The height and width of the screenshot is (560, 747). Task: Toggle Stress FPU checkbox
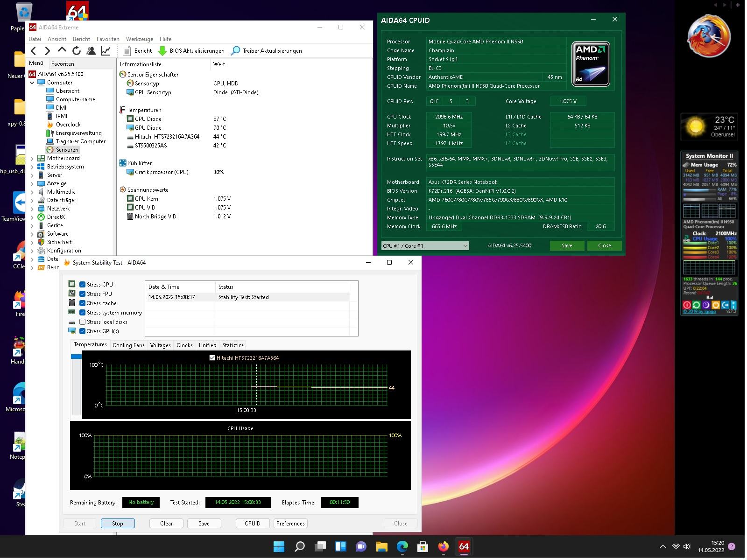(x=82, y=294)
